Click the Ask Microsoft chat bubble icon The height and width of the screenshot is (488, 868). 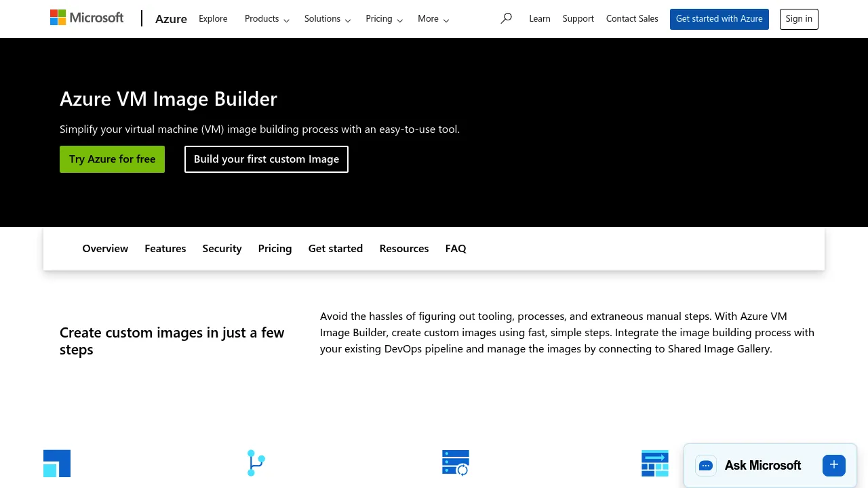pyautogui.click(x=706, y=466)
